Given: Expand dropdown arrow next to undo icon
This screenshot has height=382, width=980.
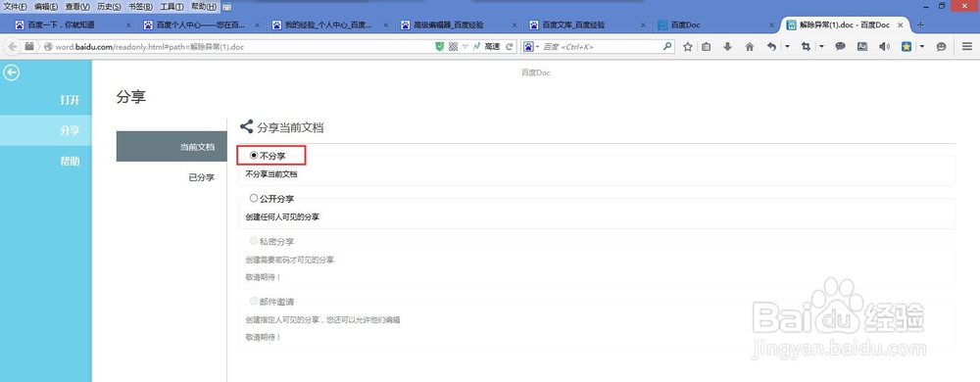Looking at the screenshot, I should pyautogui.click(x=788, y=47).
